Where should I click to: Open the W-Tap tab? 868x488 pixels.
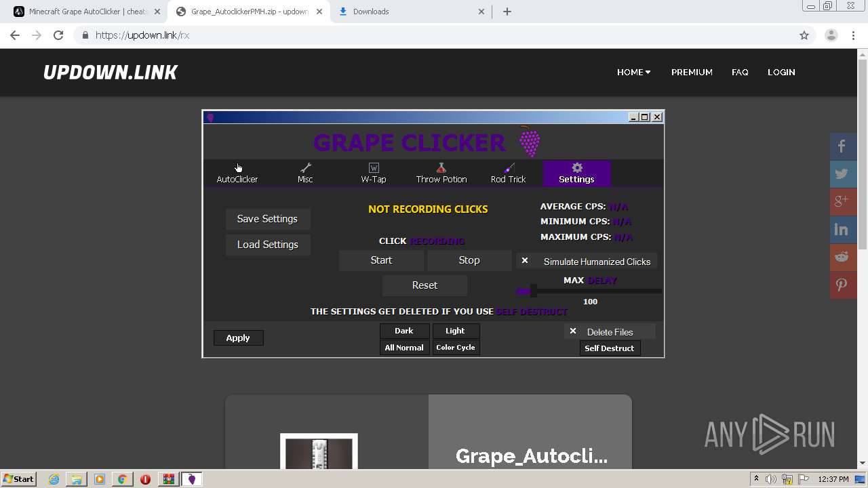(374, 173)
